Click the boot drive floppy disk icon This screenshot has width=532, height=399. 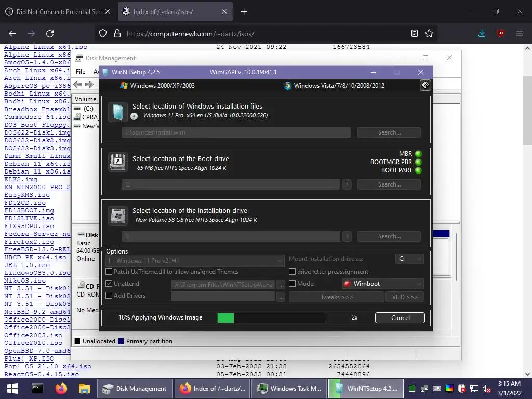[118, 162]
